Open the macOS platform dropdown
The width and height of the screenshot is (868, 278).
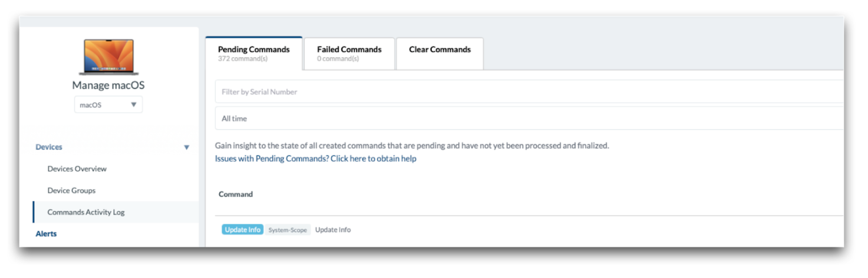(108, 105)
